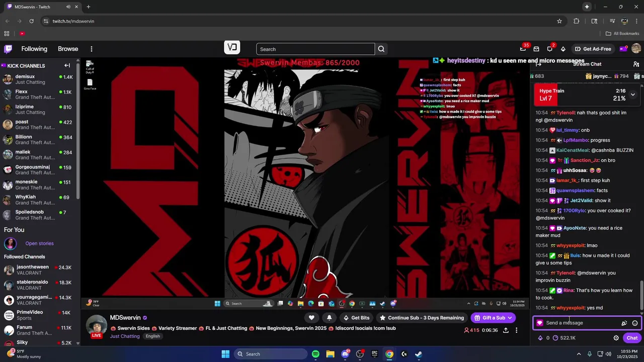Screen dimensions: 644x362
Task: Click KaiCenatMeal username in chat
Action: click(573, 150)
